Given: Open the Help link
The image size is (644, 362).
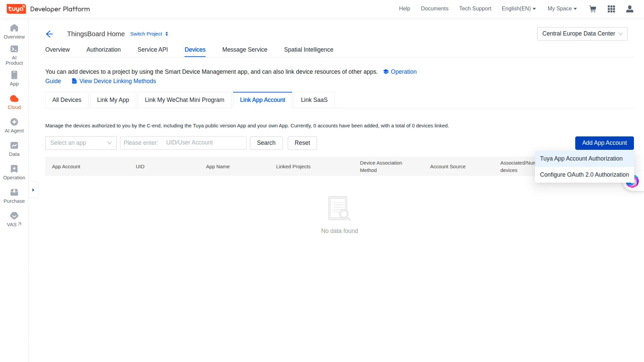Looking at the screenshot, I should tap(405, 9).
